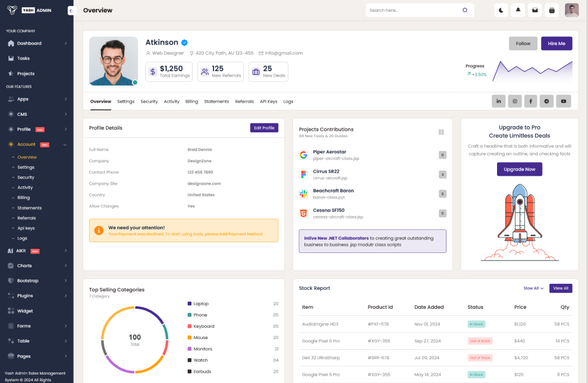The image size is (588, 383).
Task: Focus the Search here field
Action: (420, 10)
